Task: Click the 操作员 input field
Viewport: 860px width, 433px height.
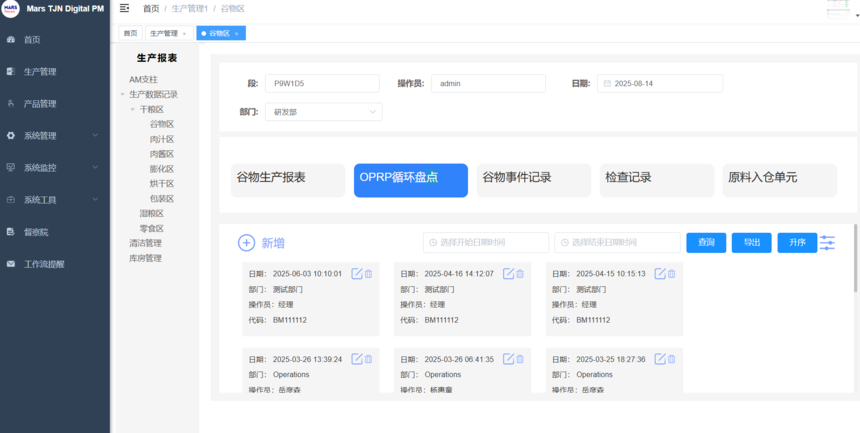Action: pos(488,83)
